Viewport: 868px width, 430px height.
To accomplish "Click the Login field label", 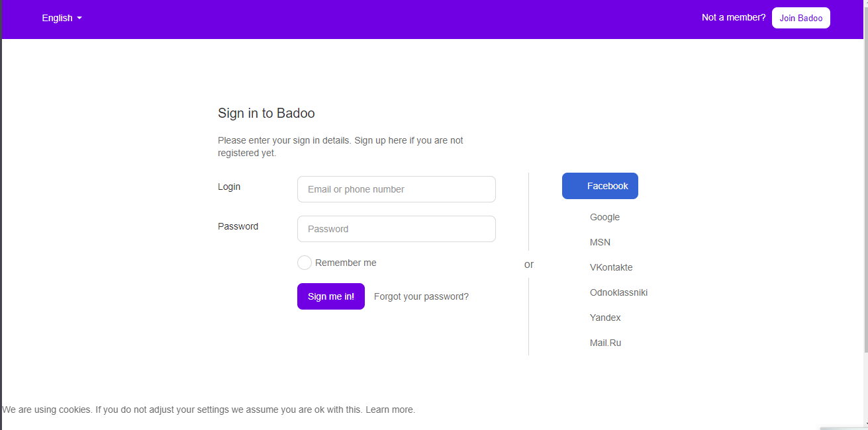I will pos(229,187).
